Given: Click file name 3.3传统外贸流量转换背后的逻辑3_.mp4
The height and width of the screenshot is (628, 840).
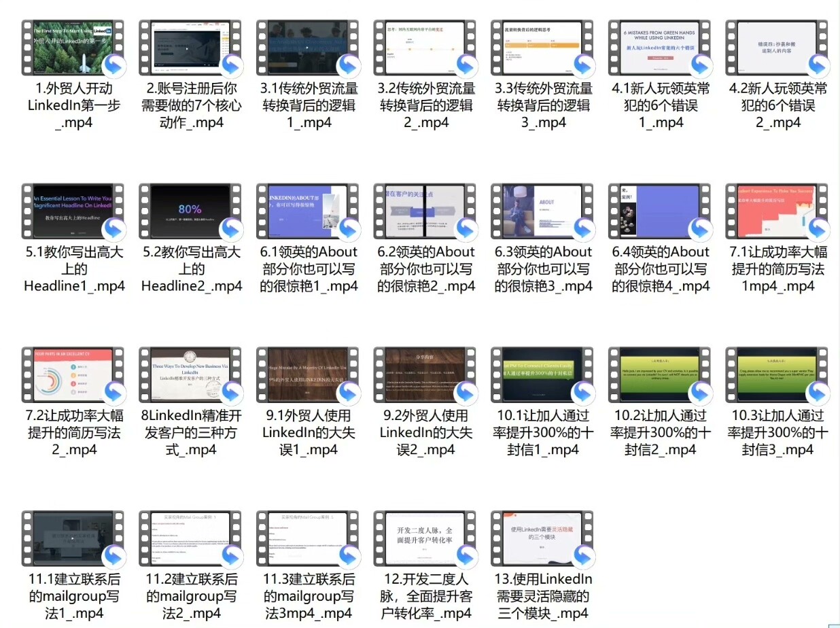Looking at the screenshot, I should click(x=543, y=105).
